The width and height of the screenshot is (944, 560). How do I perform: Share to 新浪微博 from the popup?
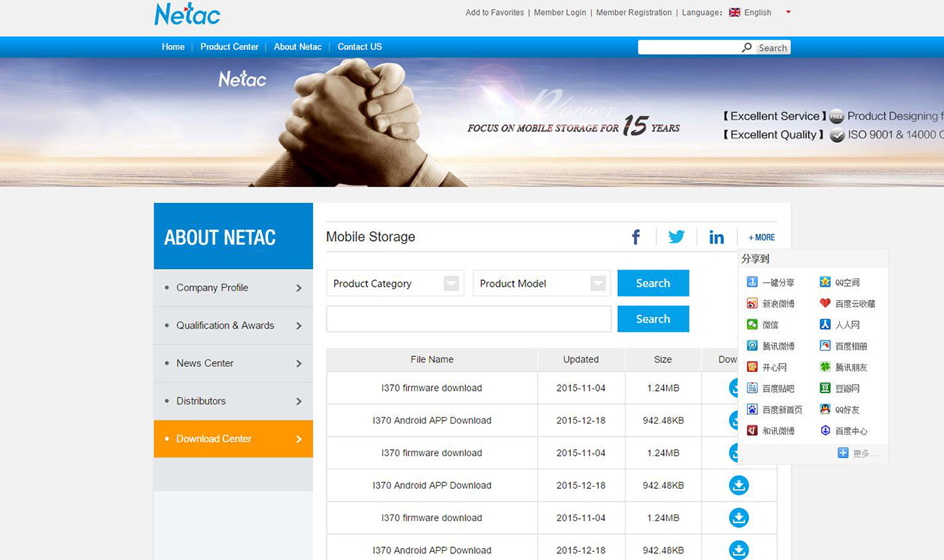click(771, 303)
